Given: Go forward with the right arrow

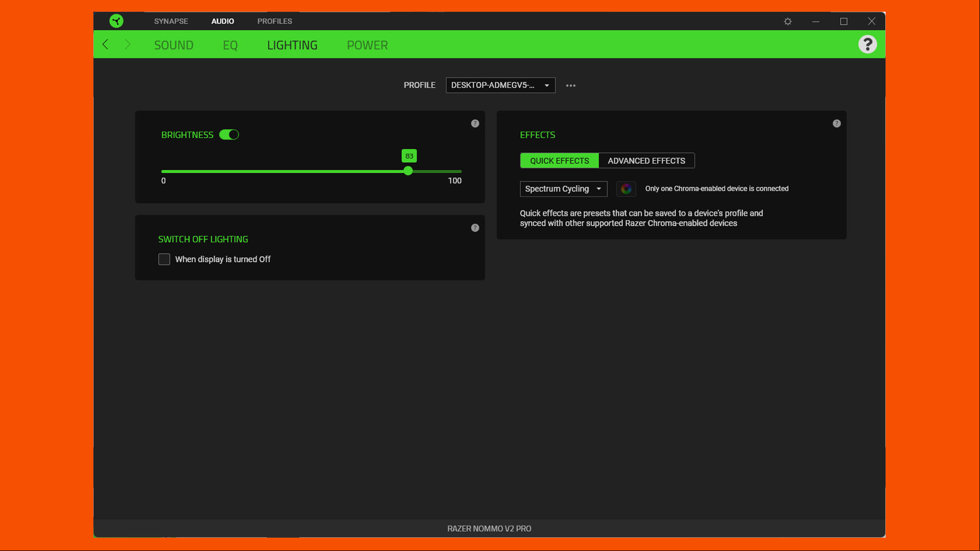Looking at the screenshot, I should click(x=128, y=44).
